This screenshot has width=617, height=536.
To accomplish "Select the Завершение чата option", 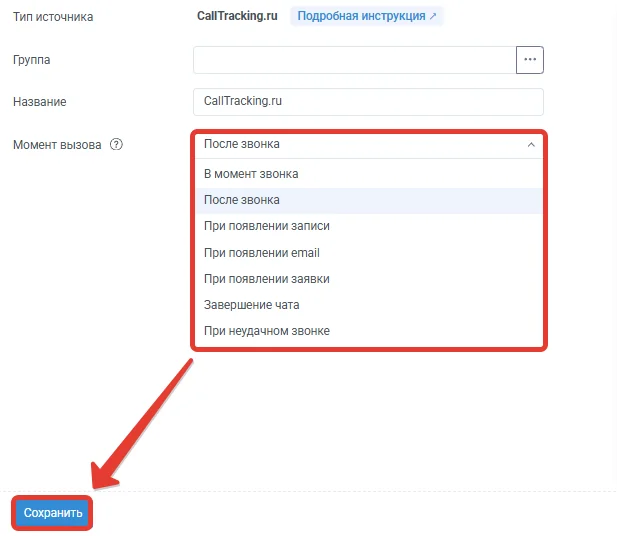I will click(369, 305).
